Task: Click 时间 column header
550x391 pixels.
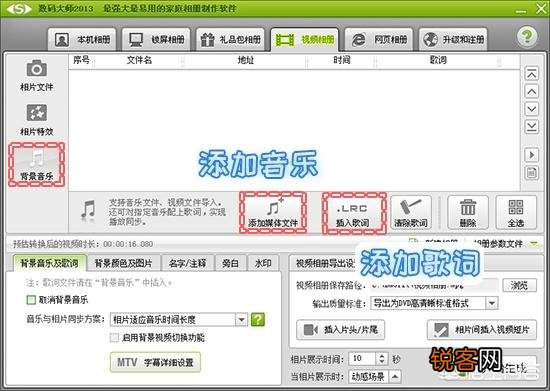Action: [x=342, y=60]
